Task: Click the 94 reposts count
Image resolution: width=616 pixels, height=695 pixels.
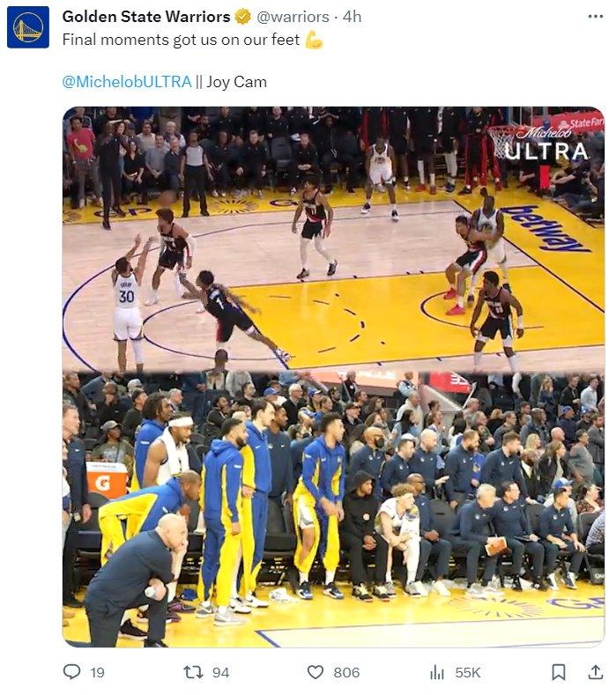Action: click(220, 672)
